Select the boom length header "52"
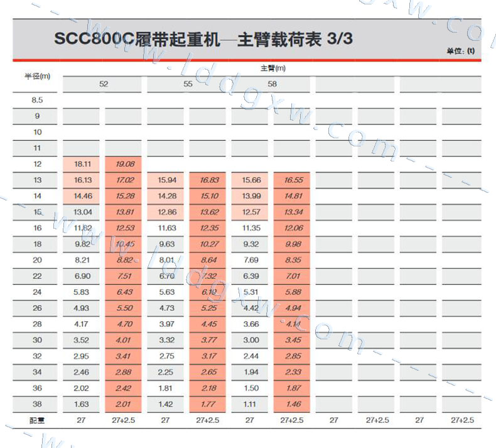496x448 pixels. 104,84
